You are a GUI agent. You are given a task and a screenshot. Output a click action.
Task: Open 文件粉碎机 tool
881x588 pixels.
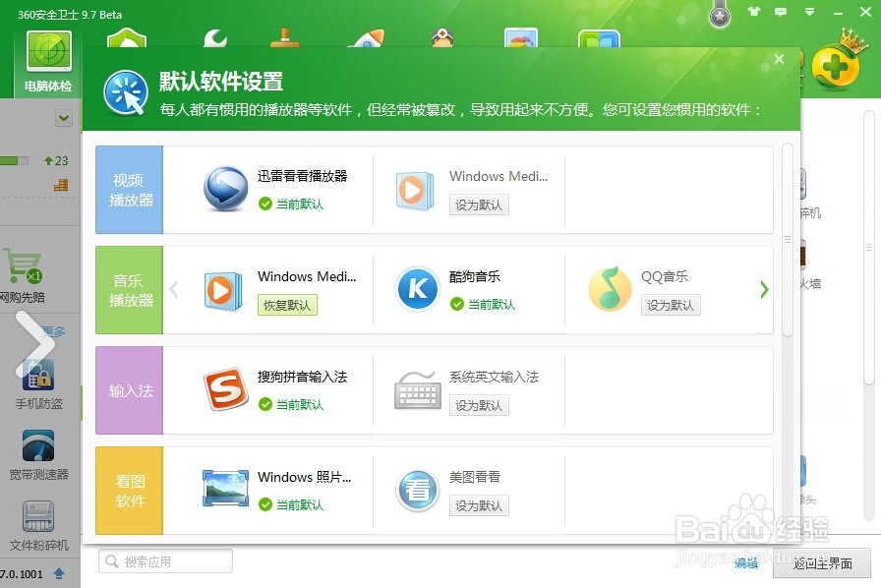click(38, 526)
